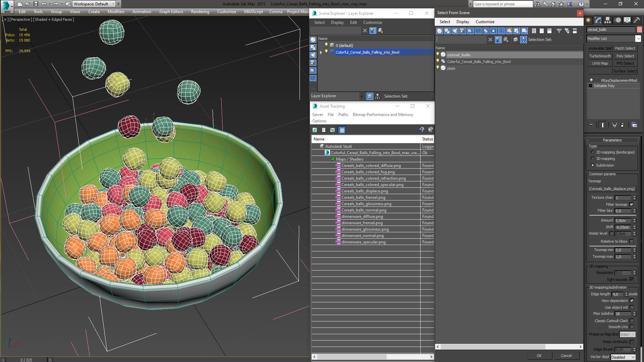Select 2D mapping (landscape) radio button

click(x=592, y=152)
